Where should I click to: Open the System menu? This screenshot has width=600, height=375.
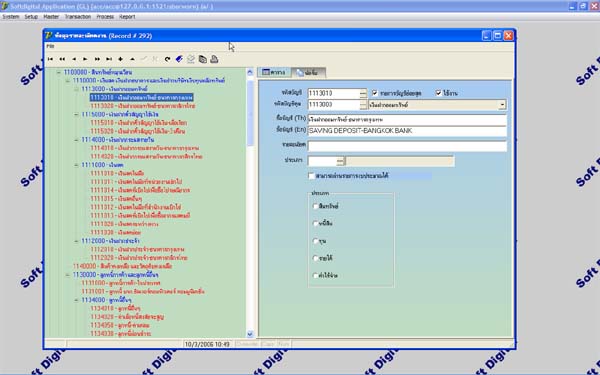click(11, 17)
